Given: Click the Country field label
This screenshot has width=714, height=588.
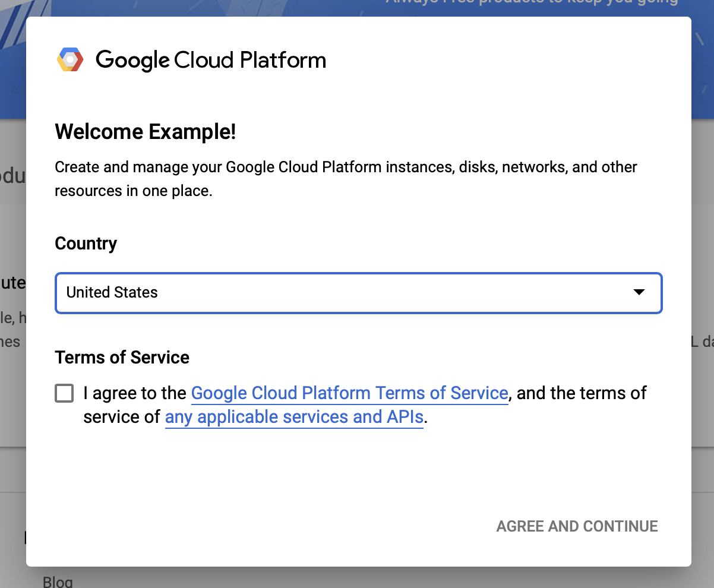Looking at the screenshot, I should (x=86, y=244).
